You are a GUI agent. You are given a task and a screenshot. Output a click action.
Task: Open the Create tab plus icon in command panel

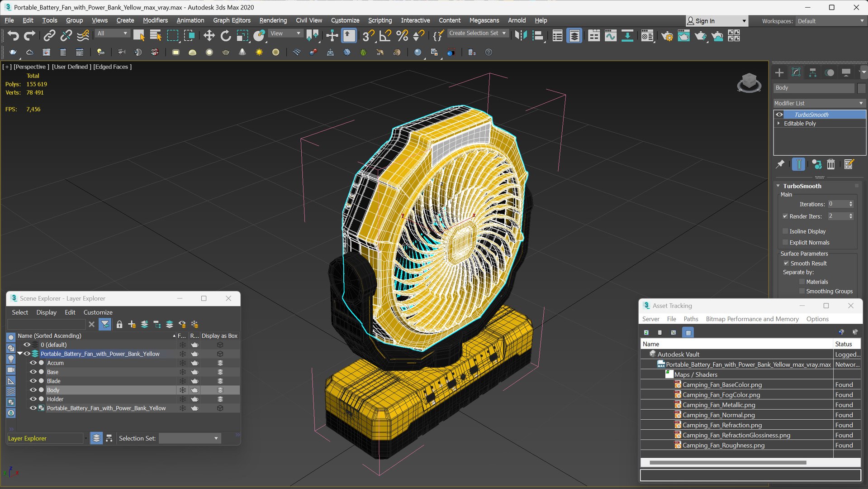coord(779,72)
